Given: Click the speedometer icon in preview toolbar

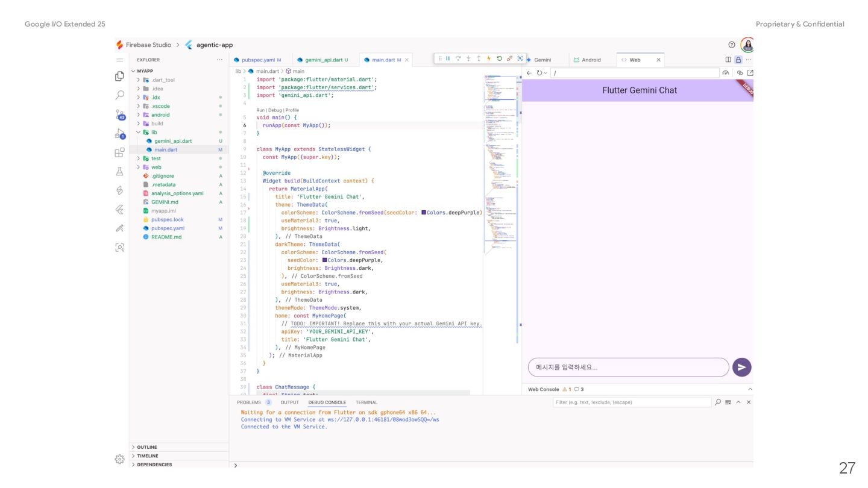Looking at the screenshot, I should [726, 73].
